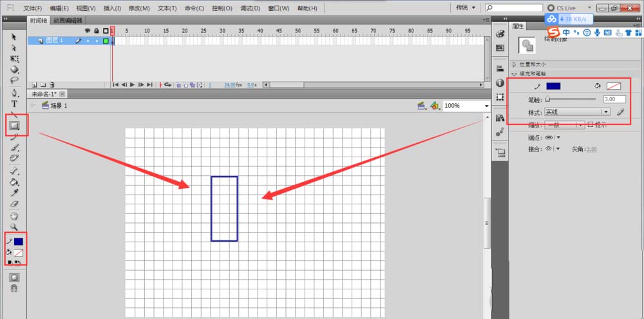The image size is (644, 319).
Task: Click the New Folder icon in timeline
Action: point(43,84)
